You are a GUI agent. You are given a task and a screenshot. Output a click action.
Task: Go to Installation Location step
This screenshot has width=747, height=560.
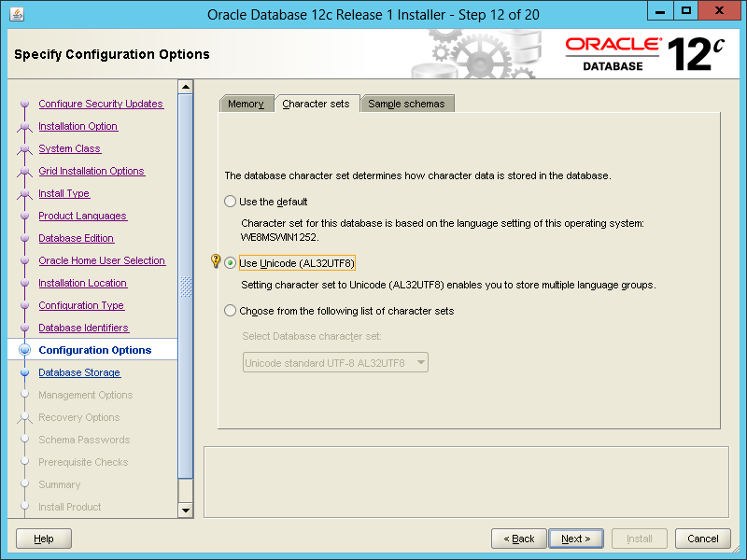click(83, 283)
